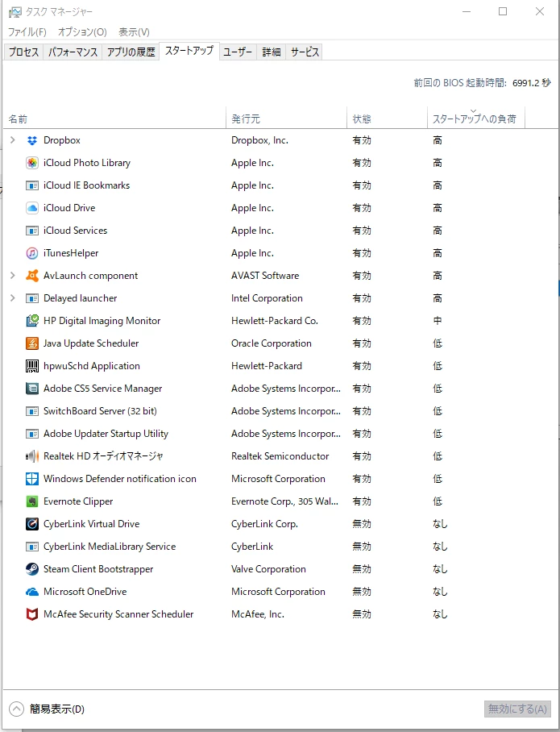Expand the Delayed launcher entry
Screen dimensions: 560x732
(13, 297)
